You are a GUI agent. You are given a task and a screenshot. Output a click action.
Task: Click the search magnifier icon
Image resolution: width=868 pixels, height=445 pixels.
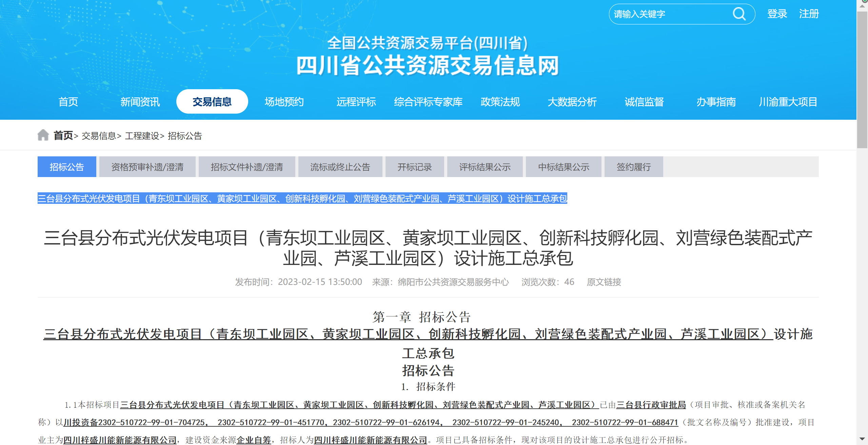739,14
